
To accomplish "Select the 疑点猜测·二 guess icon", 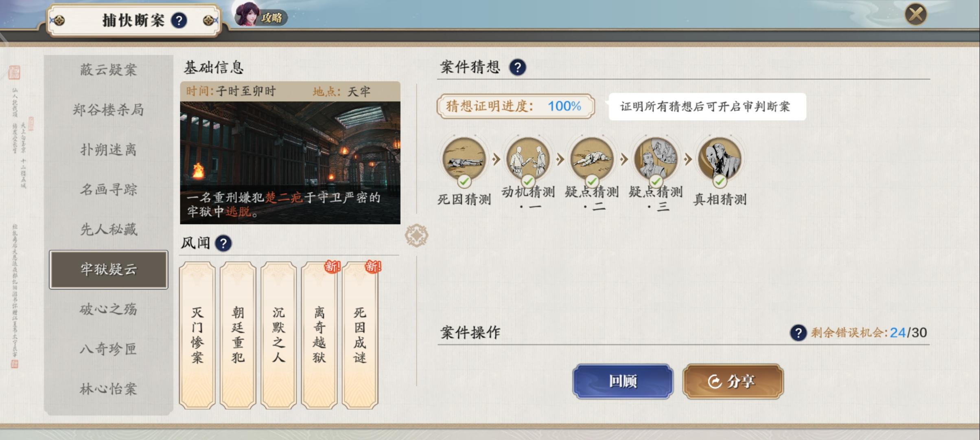I will (x=592, y=159).
